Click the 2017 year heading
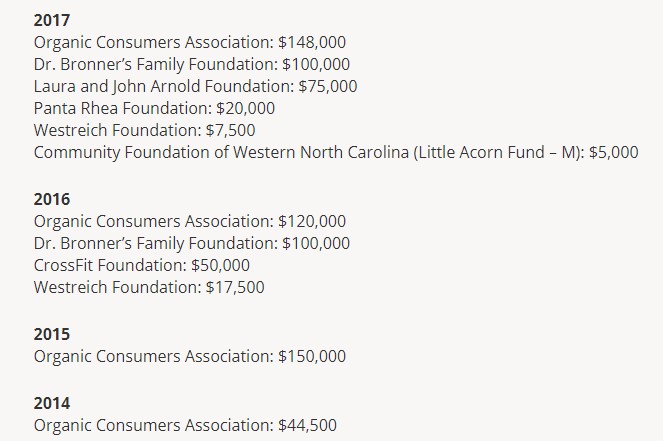This screenshot has height=441, width=663. [52, 20]
